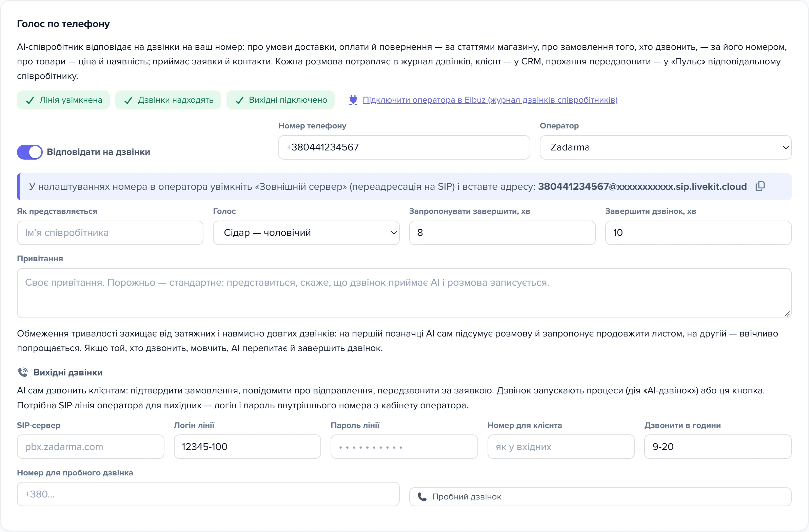
Task: Click the «Голос по телефону» heading
Action: point(63,24)
